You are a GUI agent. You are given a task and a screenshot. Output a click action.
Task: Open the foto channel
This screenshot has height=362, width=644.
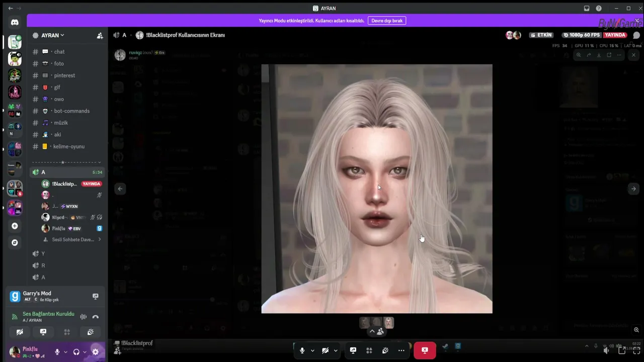[x=67, y=64]
